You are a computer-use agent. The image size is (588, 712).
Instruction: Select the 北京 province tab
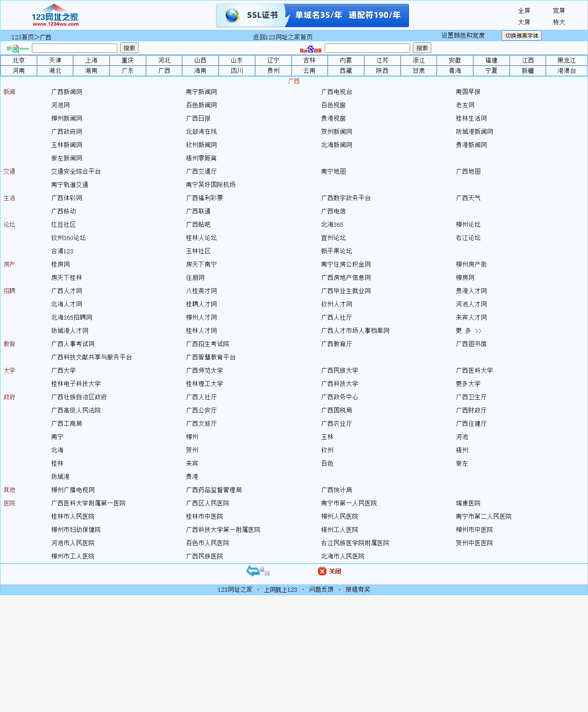pyautogui.click(x=19, y=60)
